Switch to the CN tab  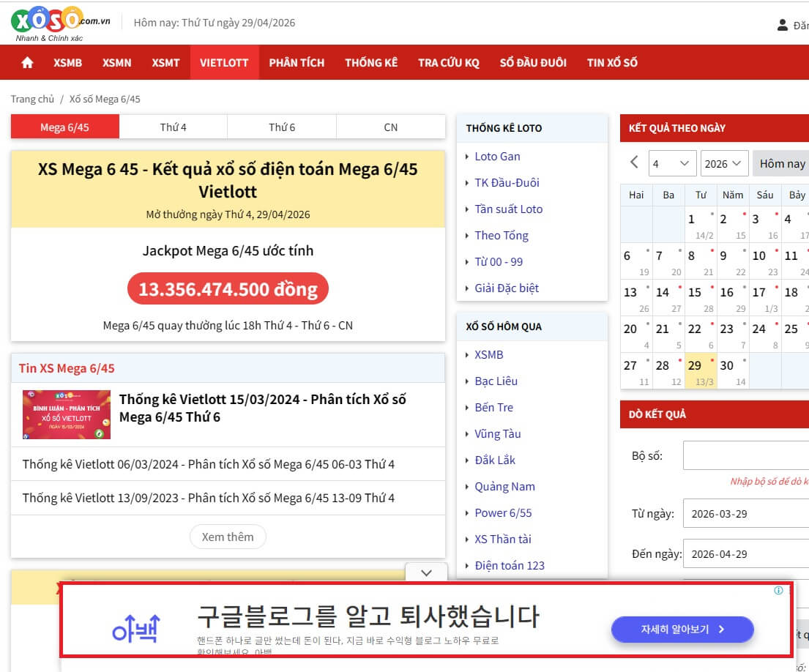pos(391,127)
